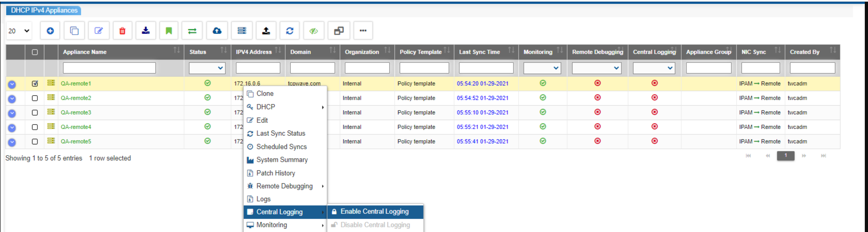
Task: Toggle the select-all header checkbox
Action: [35, 52]
